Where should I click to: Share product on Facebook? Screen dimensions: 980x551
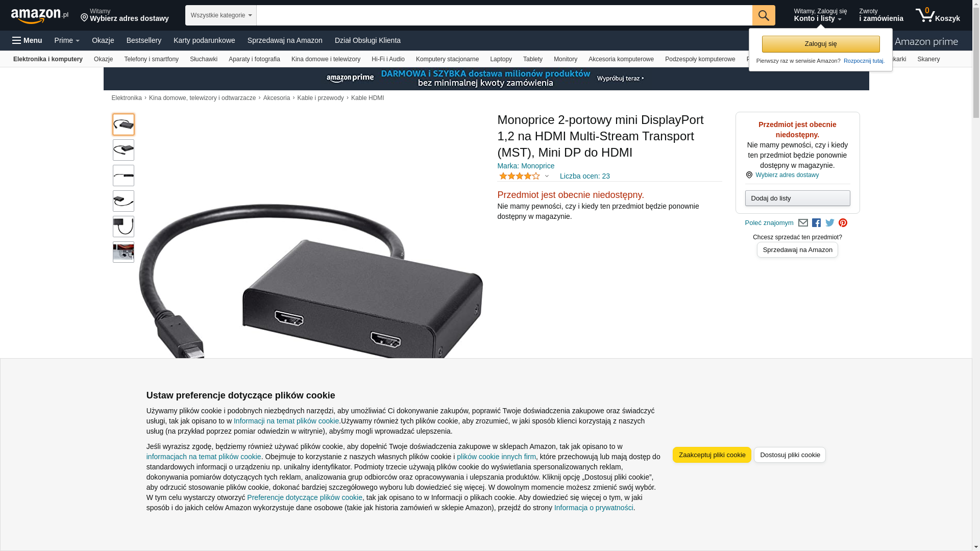tap(816, 223)
